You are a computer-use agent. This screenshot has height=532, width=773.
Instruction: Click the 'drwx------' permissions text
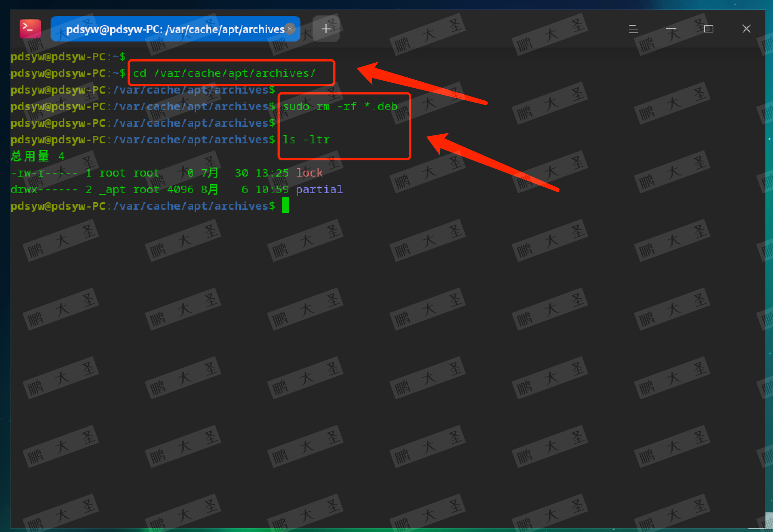point(44,189)
